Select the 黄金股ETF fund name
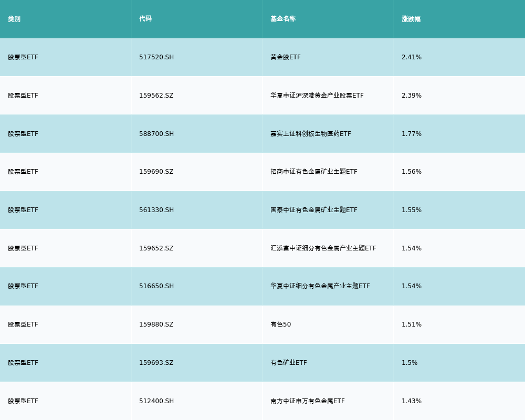The height and width of the screenshot is (420, 525). point(286,57)
